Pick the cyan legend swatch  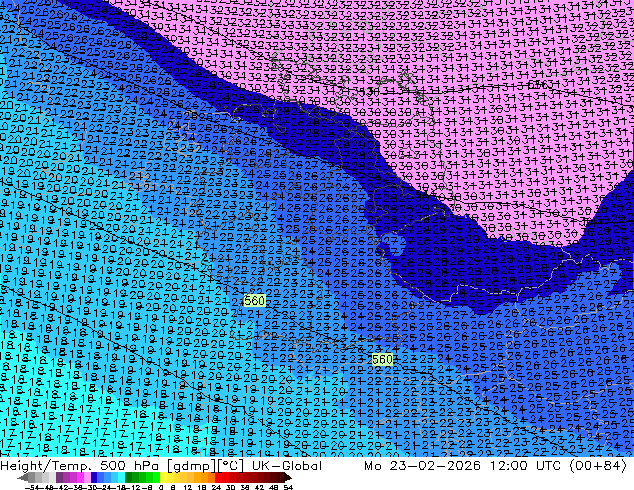coord(121,478)
